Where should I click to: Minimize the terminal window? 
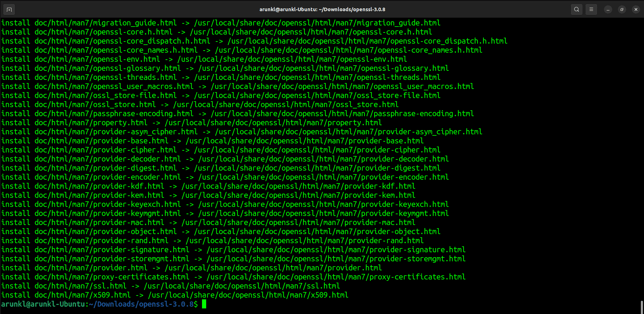[608, 10]
